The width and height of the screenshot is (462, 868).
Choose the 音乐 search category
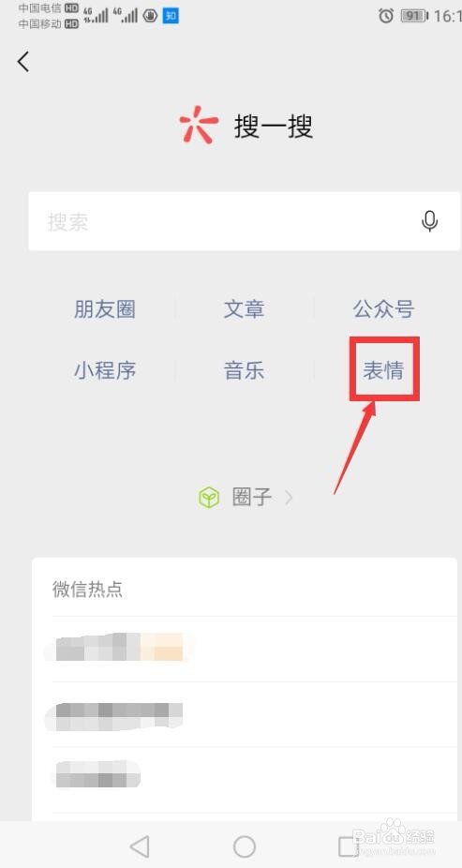coord(244,370)
